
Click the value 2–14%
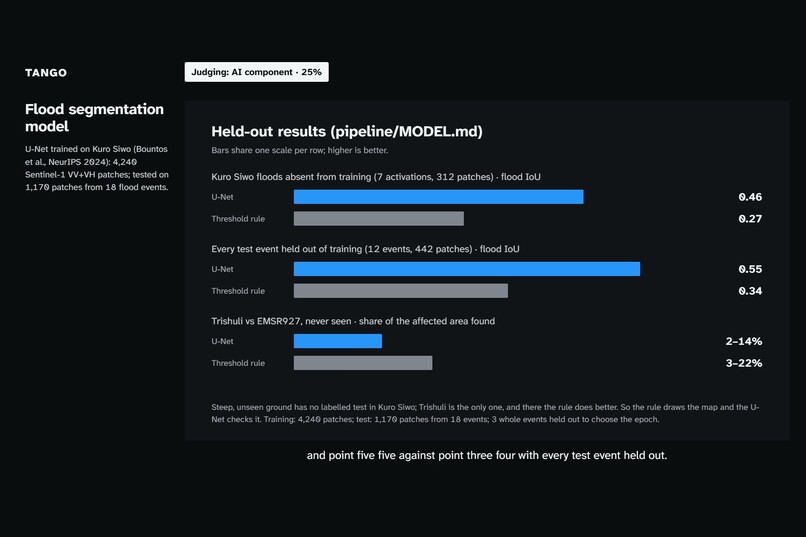(x=744, y=341)
